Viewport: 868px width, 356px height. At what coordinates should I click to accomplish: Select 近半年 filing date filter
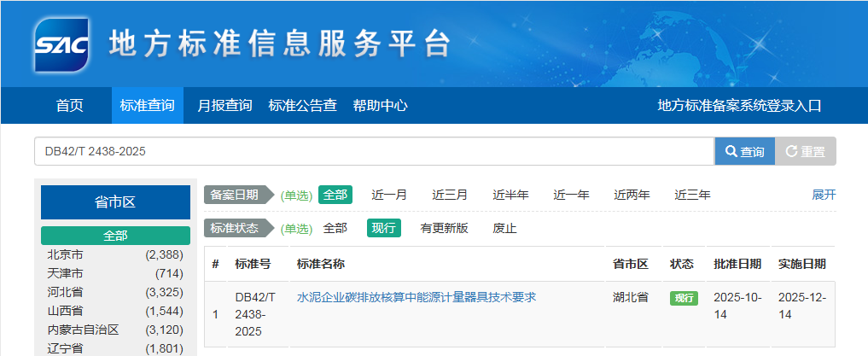pyautogui.click(x=510, y=195)
